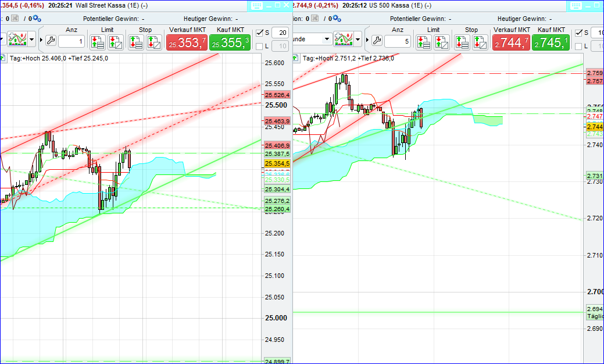
Task: Toggle the L checkbox on US 500 panel
Action: coord(577,45)
